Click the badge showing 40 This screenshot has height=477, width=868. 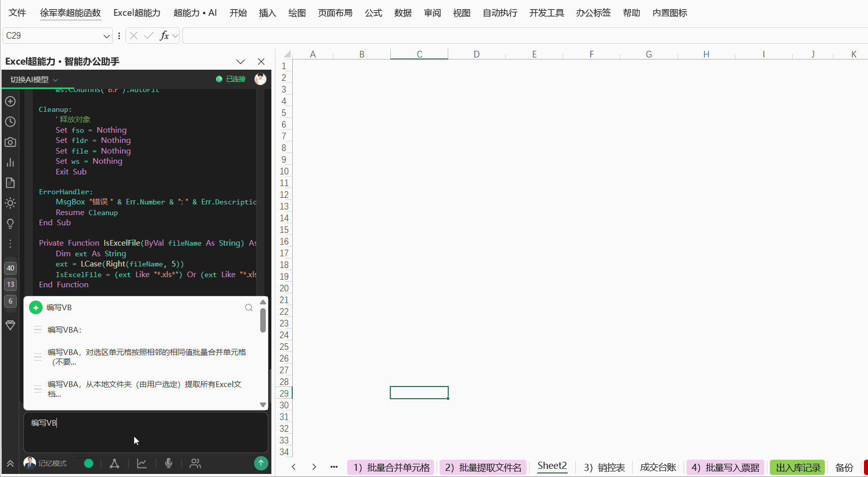pyautogui.click(x=10, y=268)
